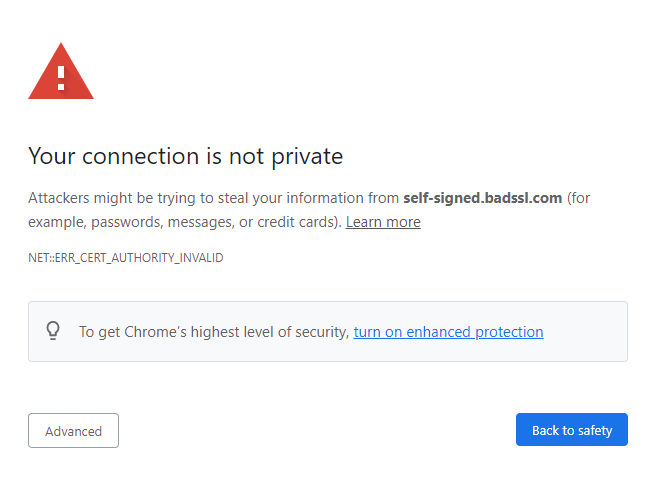This screenshot has width=656, height=481.
Task: Click the 'Your connection is not private' heading
Action: [185, 156]
